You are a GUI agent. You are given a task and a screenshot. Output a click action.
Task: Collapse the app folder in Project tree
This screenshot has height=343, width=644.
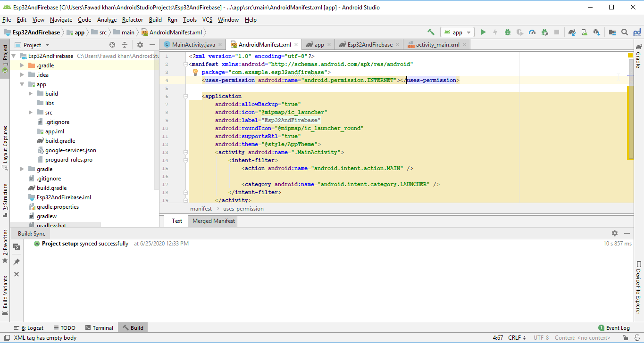click(22, 84)
